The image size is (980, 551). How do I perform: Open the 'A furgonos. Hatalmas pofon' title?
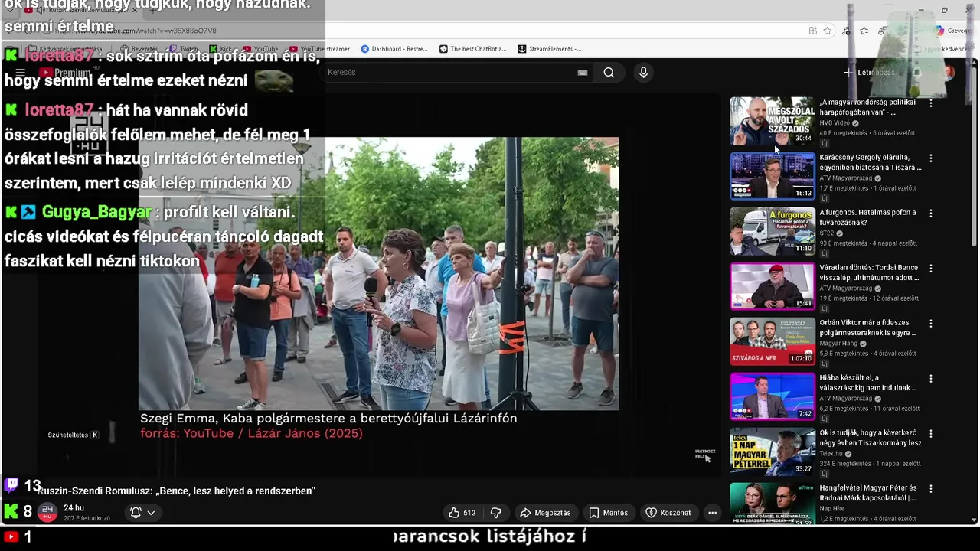(867, 217)
